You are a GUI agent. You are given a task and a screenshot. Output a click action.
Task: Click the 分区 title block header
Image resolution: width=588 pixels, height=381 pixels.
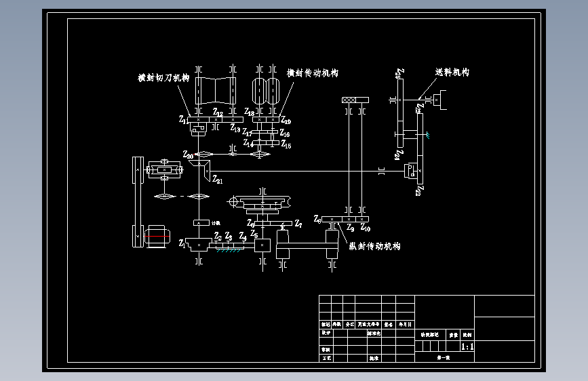coord(349,324)
